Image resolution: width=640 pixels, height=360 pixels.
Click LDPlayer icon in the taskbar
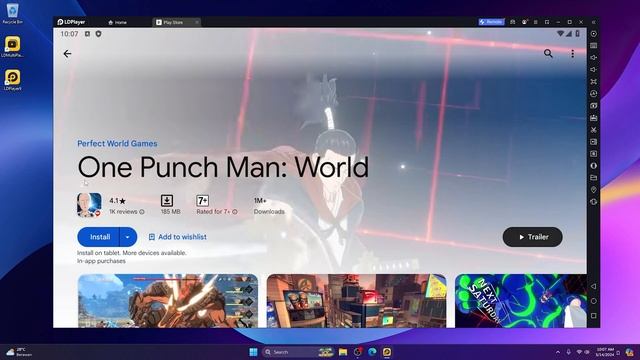(387, 352)
